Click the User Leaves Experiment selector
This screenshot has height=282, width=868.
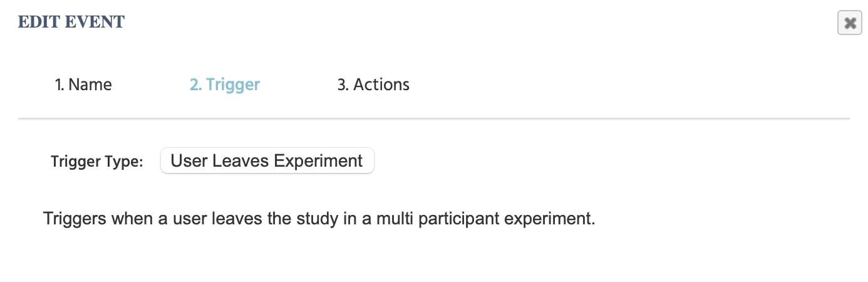[x=267, y=161]
